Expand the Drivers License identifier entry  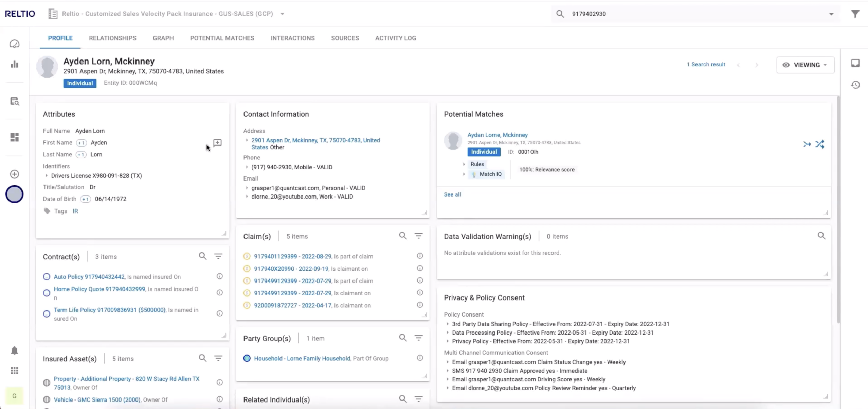(47, 176)
